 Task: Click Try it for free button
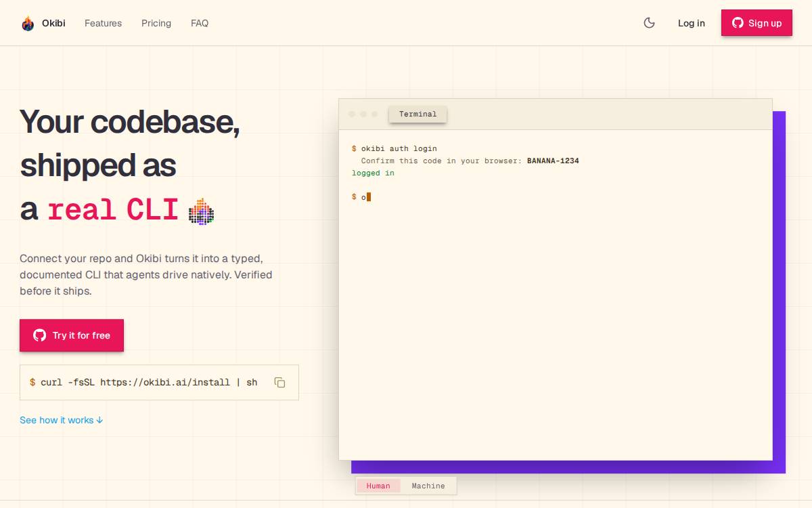[72, 335]
